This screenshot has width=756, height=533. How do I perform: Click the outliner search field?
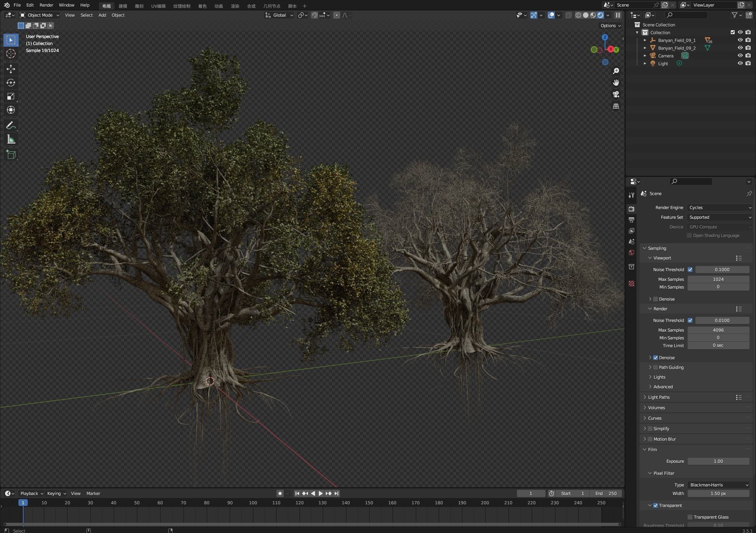coord(686,15)
